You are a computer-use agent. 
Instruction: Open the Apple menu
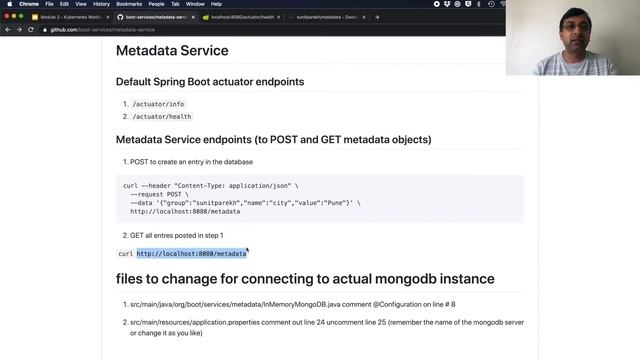(9, 4)
